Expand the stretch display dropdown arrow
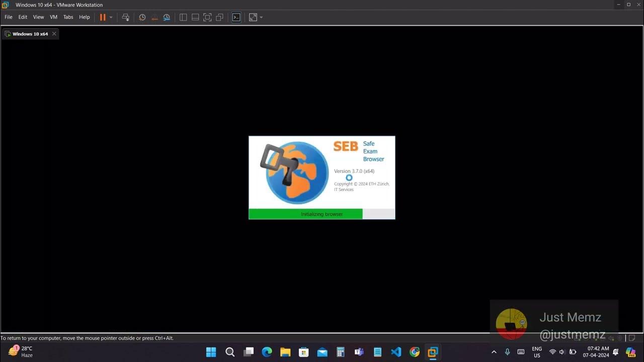This screenshot has height=362, width=644. point(261,17)
